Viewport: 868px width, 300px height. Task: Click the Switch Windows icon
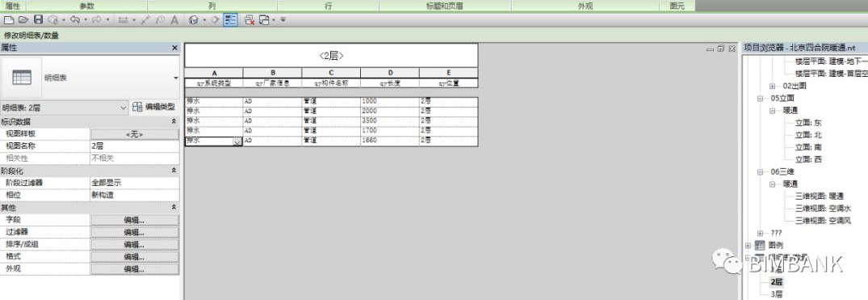click(x=264, y=20)
